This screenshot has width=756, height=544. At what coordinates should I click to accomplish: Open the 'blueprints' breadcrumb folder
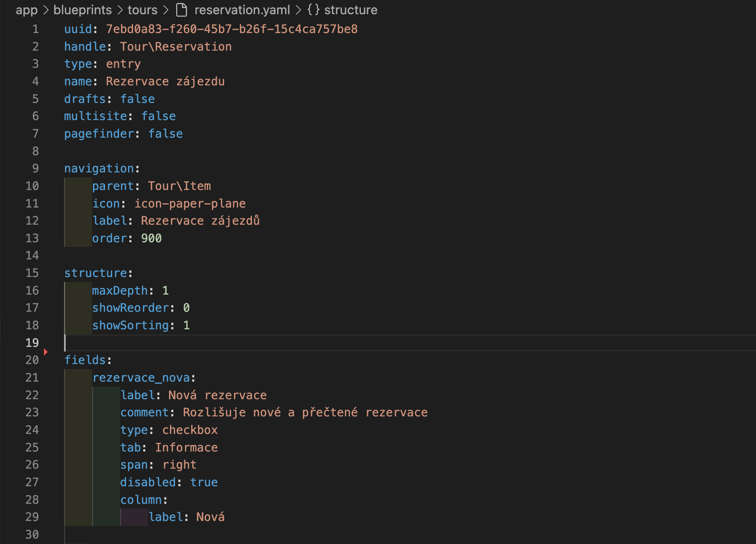click(82, 10)
